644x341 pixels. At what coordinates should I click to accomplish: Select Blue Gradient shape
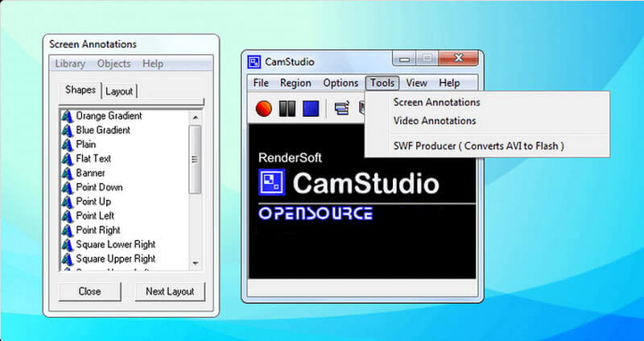click(103, 131)
